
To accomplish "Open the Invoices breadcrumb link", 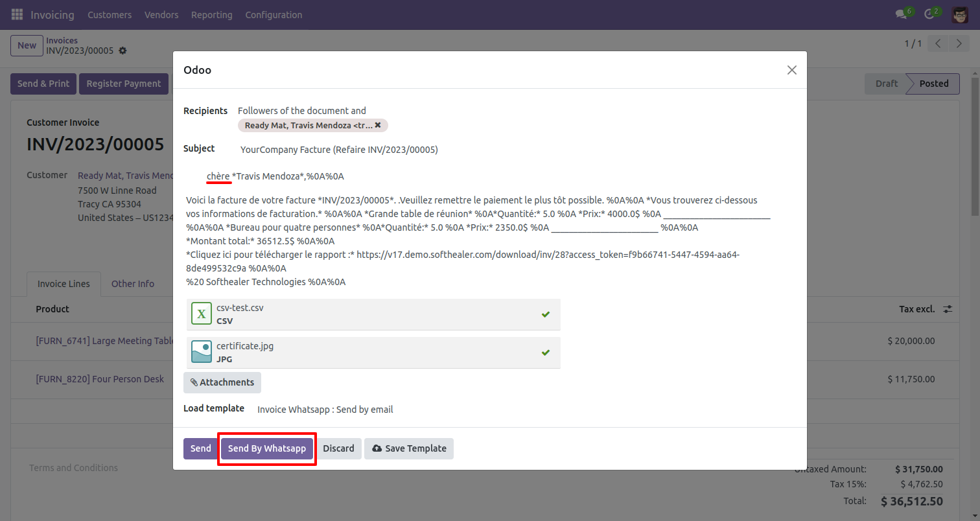I will pos(62,40).
